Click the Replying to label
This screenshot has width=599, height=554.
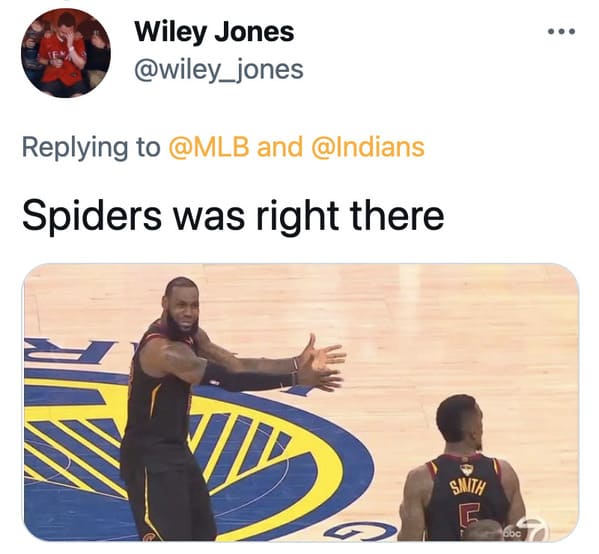91,148
